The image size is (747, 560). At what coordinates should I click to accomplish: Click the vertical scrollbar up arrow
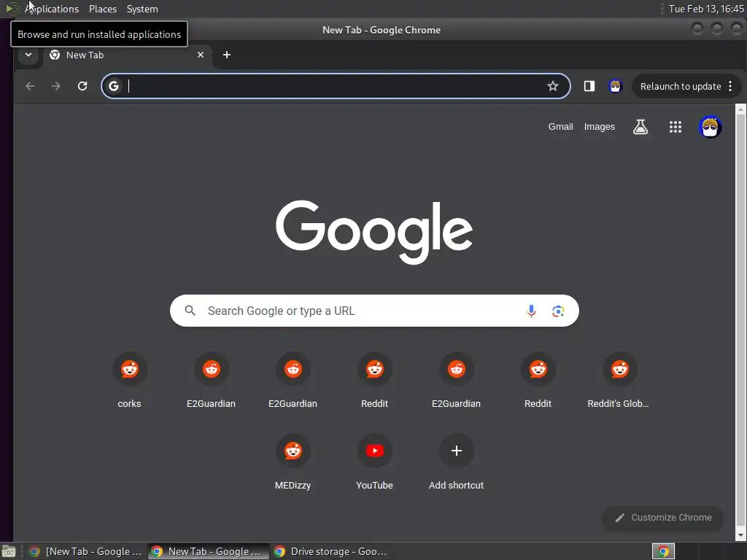[x=740, y=109]
